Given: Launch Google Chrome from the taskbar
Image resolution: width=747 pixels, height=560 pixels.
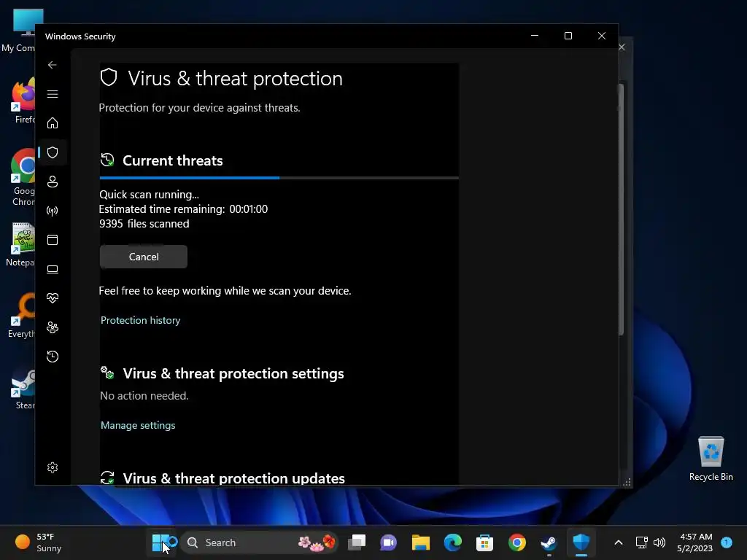Looking at the screenshot, I should tap(517, 542).
